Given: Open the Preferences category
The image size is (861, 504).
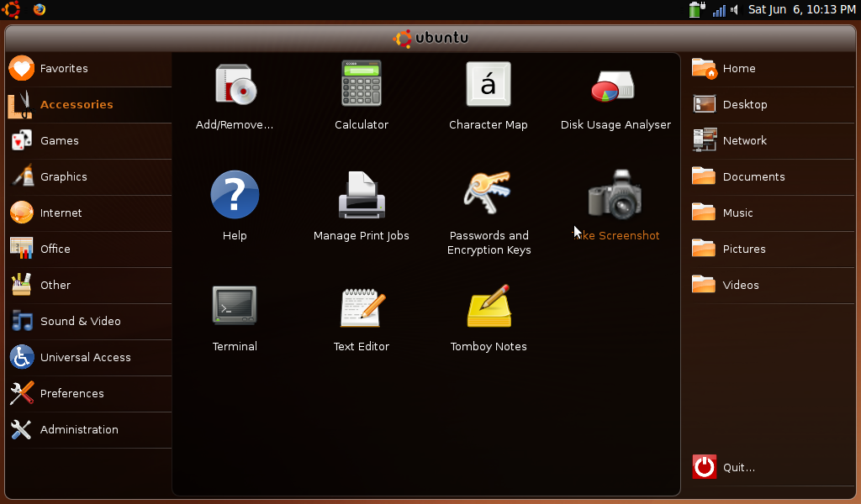Looking at the screenshot, I should click(89, 394).
